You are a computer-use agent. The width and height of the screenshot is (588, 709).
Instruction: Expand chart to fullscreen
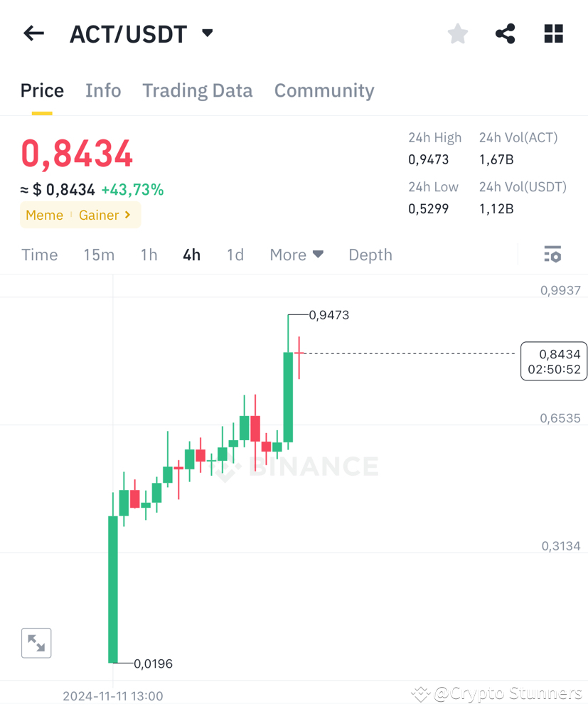coord(36,642)
